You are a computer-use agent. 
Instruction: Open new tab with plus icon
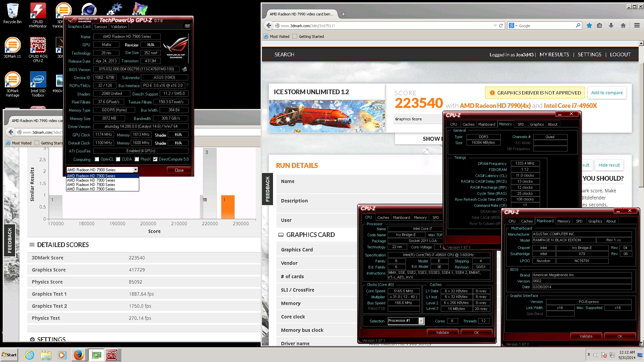click(x=343, y=14)
